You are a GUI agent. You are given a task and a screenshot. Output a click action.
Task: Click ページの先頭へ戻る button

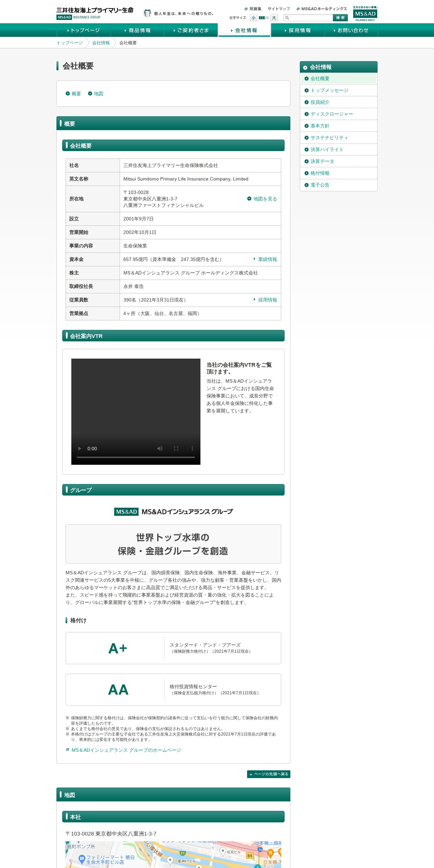269,774
